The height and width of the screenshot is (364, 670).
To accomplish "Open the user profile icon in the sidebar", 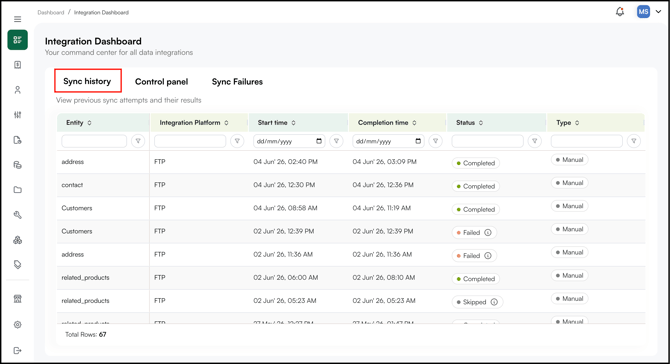I will [18, 90].
